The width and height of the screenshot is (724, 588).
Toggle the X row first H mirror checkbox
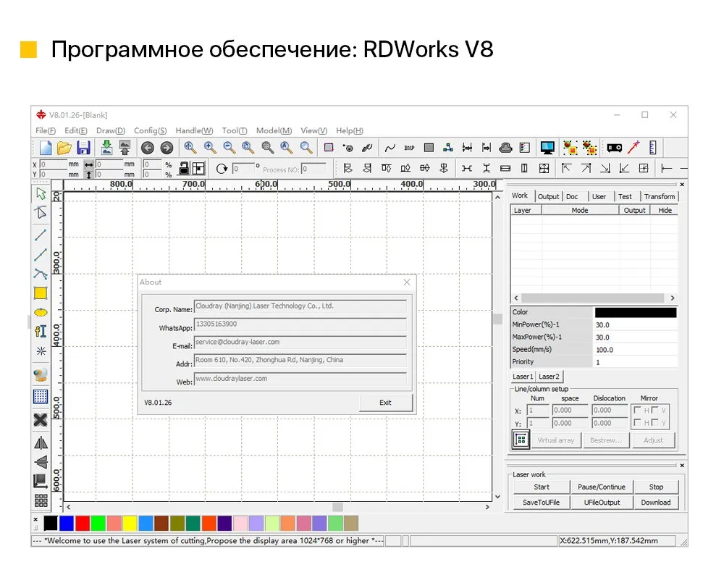(637, 410)
